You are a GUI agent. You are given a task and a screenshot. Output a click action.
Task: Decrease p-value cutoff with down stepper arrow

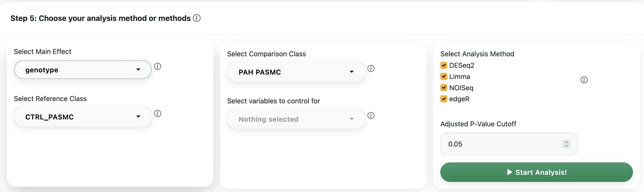[x=566, y=146]
